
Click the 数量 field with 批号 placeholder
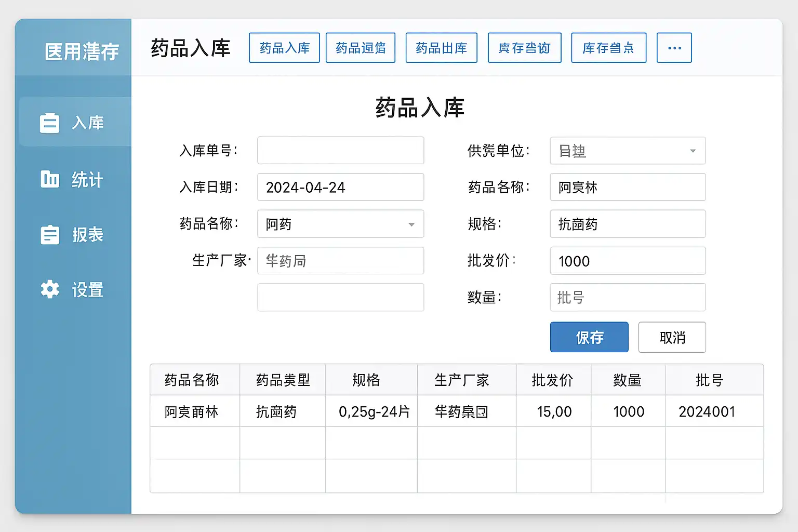[x=627, y=298]
